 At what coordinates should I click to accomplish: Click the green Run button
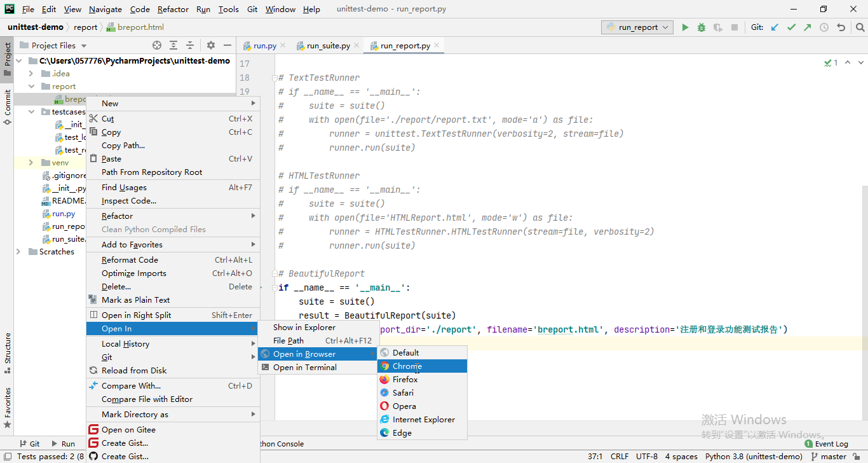point(685,27)
